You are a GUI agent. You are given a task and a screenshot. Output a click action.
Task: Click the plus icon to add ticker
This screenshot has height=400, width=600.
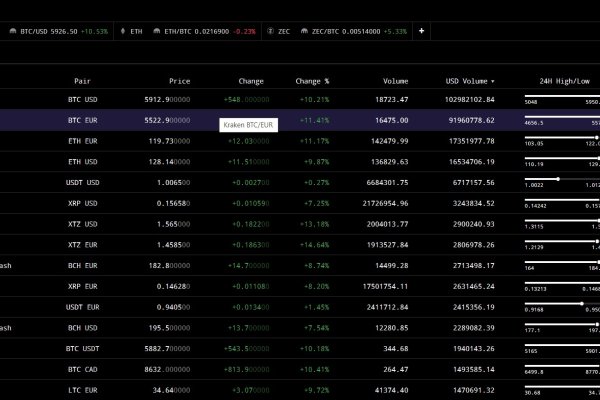(x=421, y=31)
